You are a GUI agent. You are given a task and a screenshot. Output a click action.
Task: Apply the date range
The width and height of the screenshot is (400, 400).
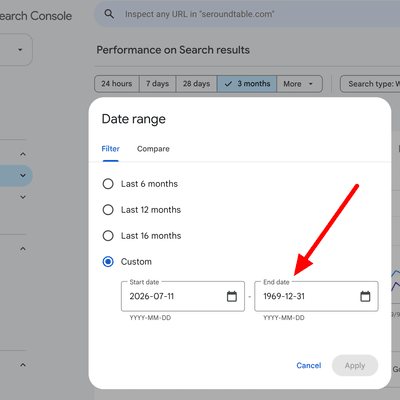click(355, 365)
